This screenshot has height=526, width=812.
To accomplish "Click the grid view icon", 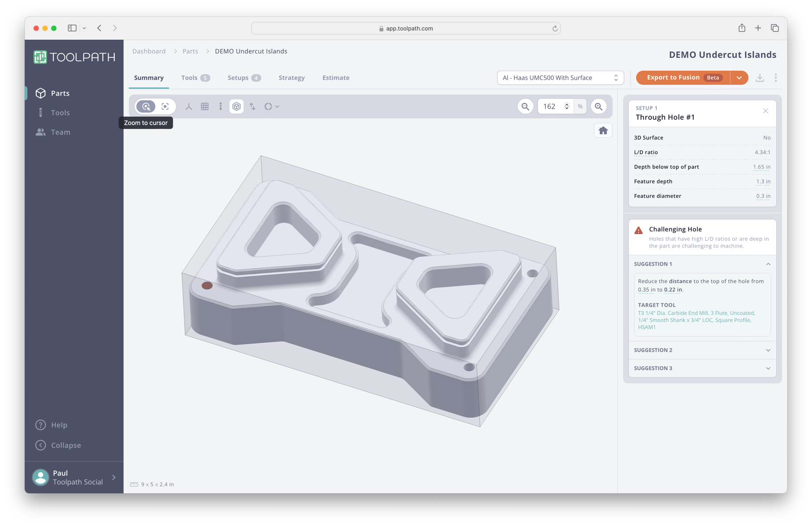I will pyautogui.click(x=205, y=106).
